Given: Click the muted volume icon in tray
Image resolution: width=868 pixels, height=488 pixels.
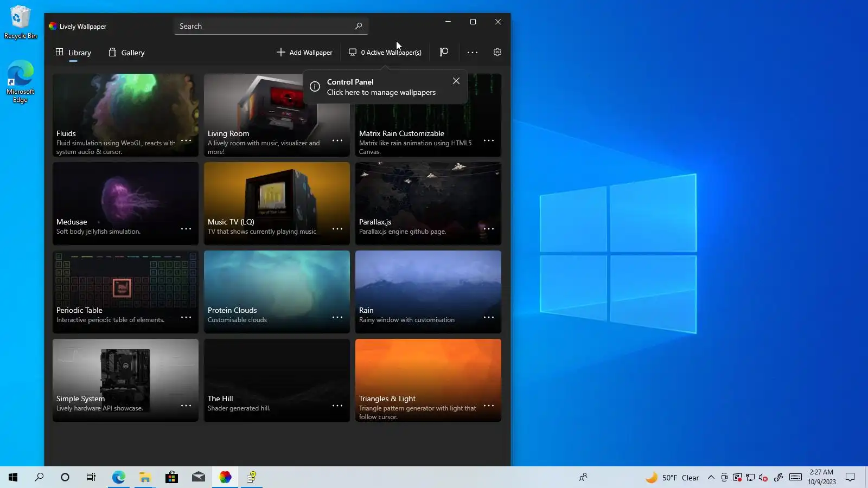Looking at the screenshot, I should [763, 477].
